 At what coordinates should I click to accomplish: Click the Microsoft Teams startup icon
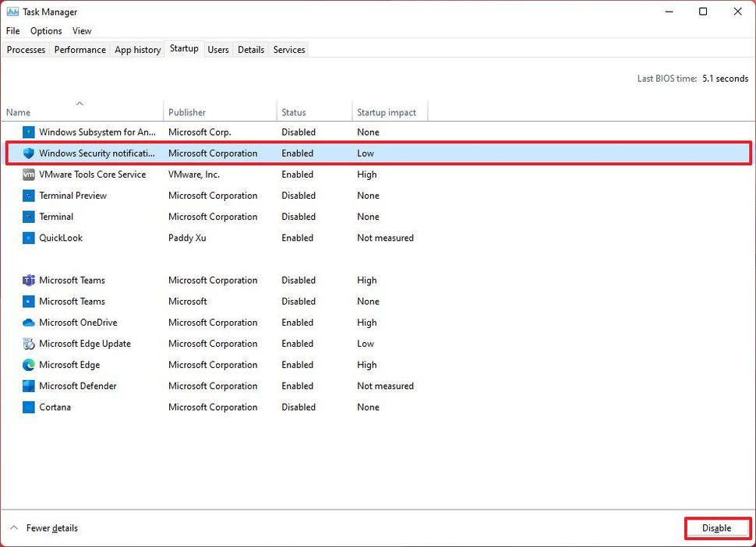(29, 280)
